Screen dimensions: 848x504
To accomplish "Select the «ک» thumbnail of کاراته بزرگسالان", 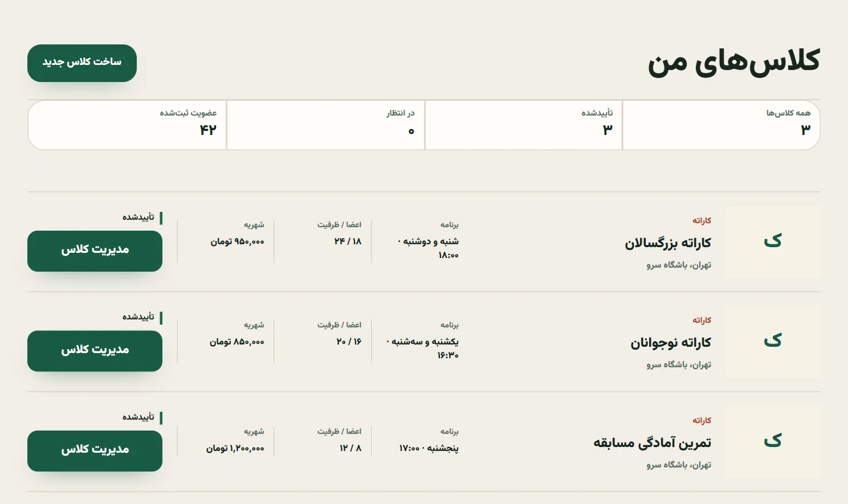I will [x=773, y=242].
